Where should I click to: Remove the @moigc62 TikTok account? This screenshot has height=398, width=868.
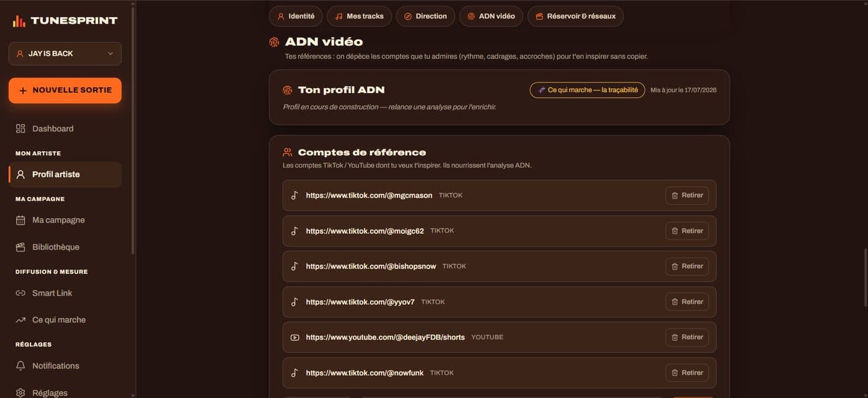click(687, 231)
